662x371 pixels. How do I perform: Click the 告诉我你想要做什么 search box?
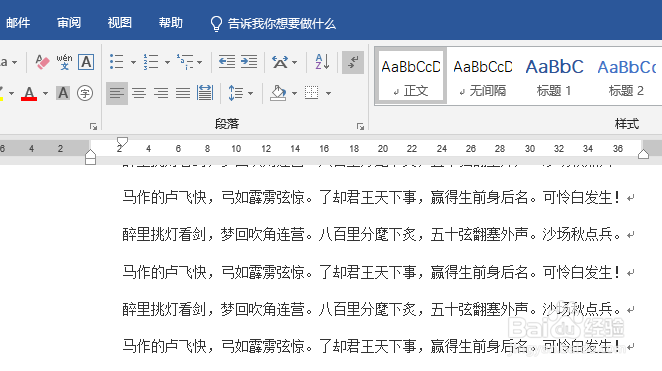[282, 24]
